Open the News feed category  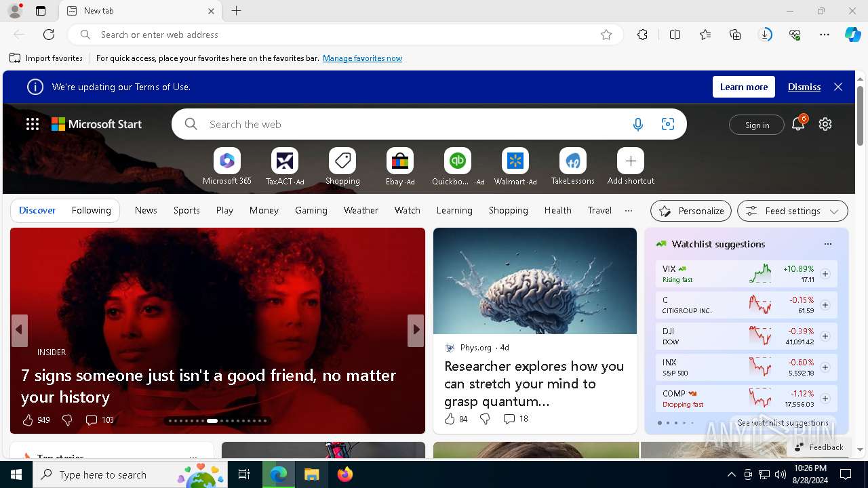146,210
